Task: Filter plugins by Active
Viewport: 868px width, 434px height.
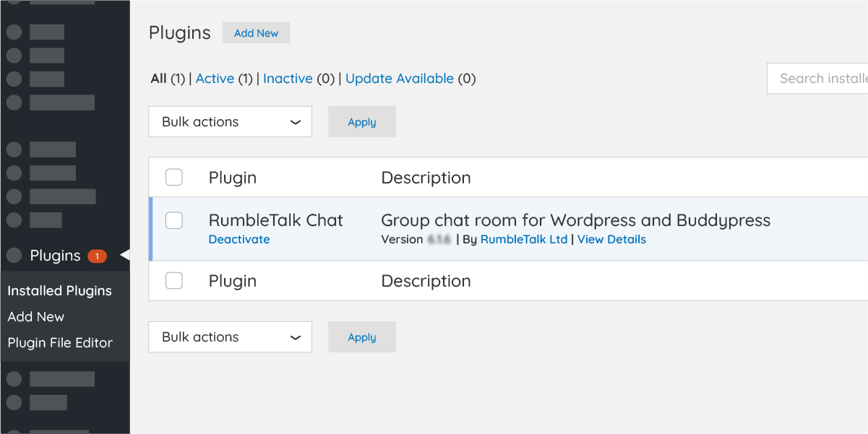Action: (215, 78)
